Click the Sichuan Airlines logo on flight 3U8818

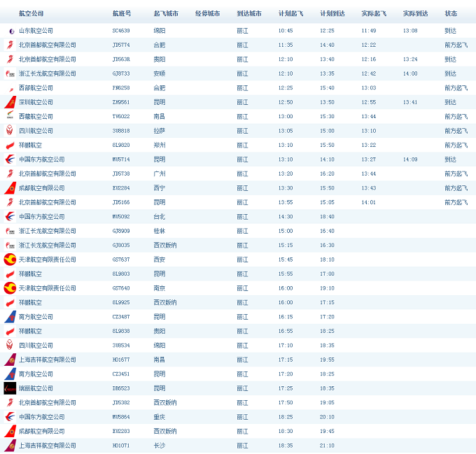(x=10, y=131)
